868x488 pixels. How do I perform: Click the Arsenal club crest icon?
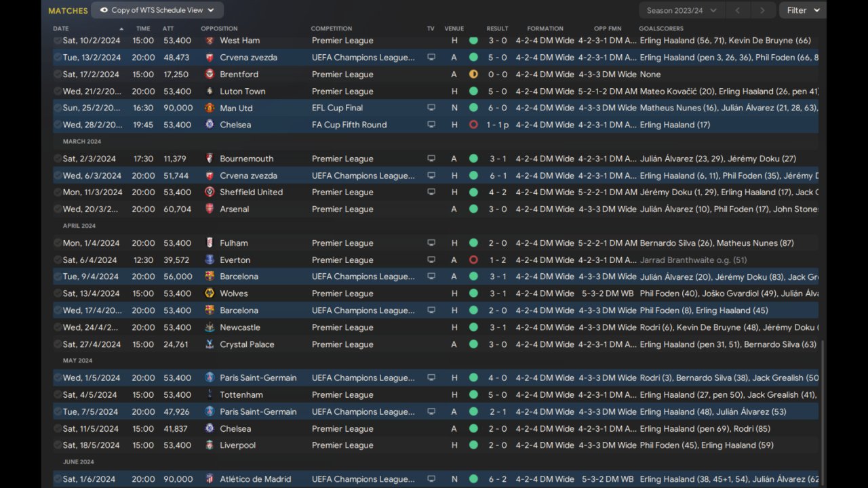(x=210, y=209)
